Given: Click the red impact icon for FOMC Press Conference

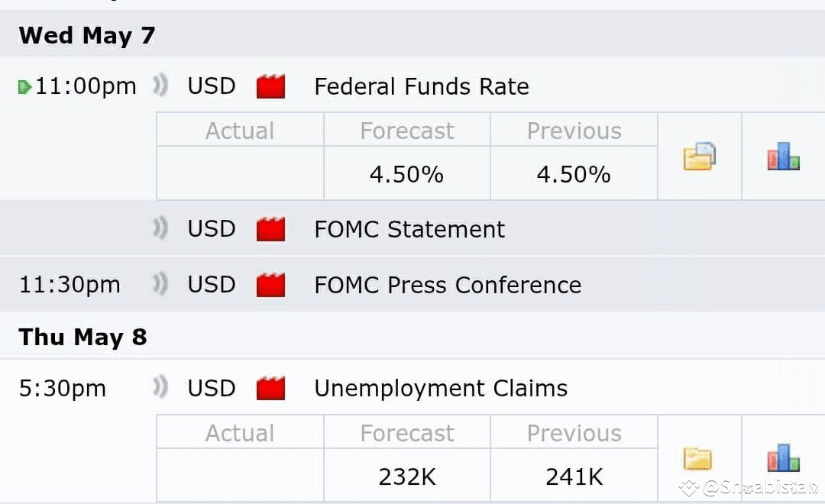Looking at the screenshot, I should 271,285.
